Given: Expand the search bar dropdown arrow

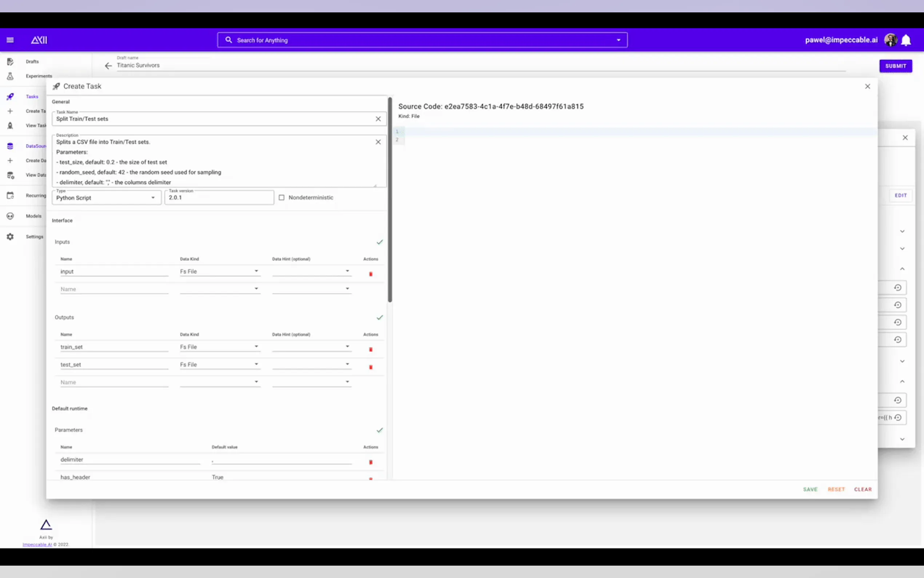Looking at the screenshot, I should point(618,40).
